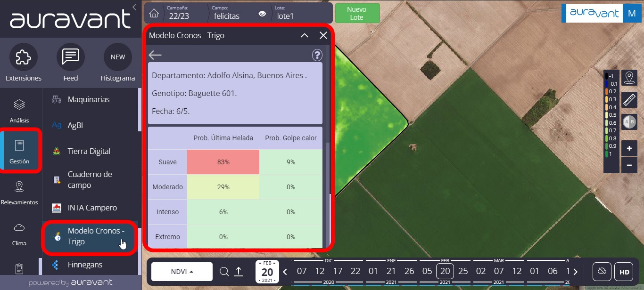Toggle HD imagery button
644x290 pixels.
pyautogui.click(x=624, y=272)
